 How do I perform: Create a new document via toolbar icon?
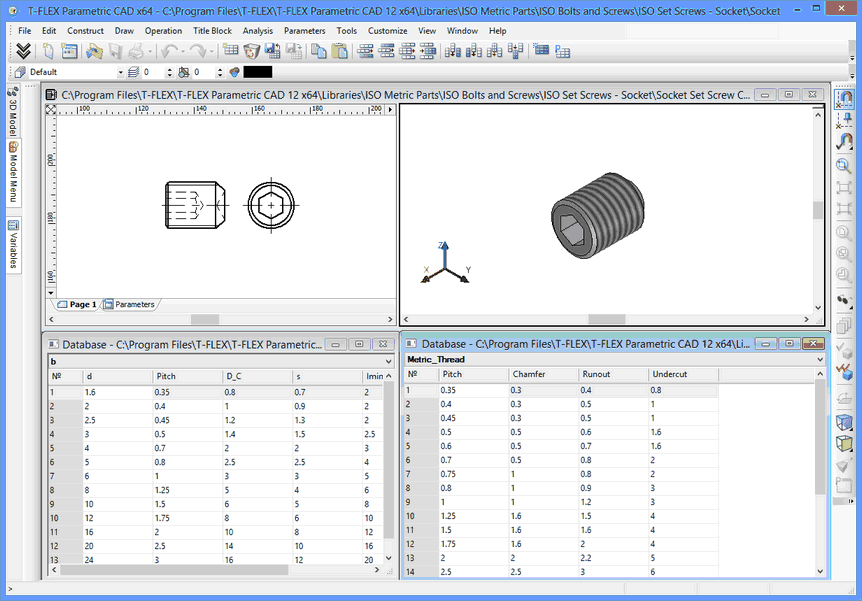48,51
